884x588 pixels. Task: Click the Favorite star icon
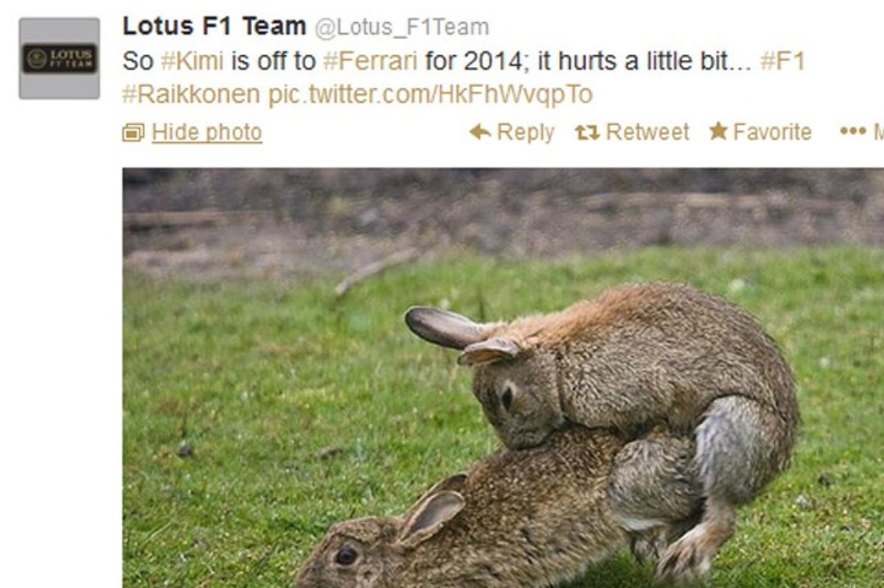coord(718,131)
